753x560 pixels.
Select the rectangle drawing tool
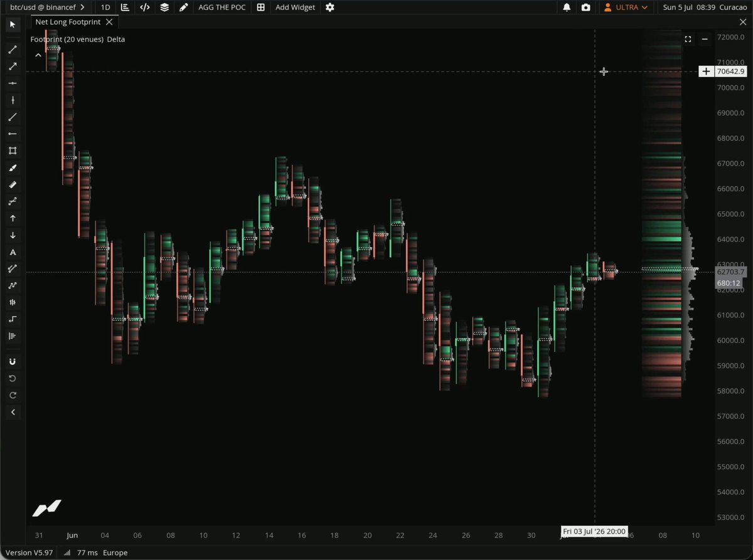click(13, 151)
